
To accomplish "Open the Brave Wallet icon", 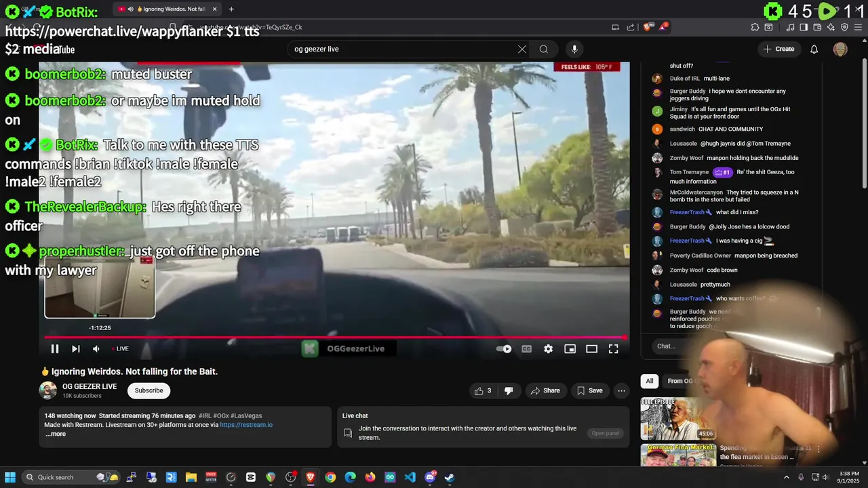I will point(817,27).
